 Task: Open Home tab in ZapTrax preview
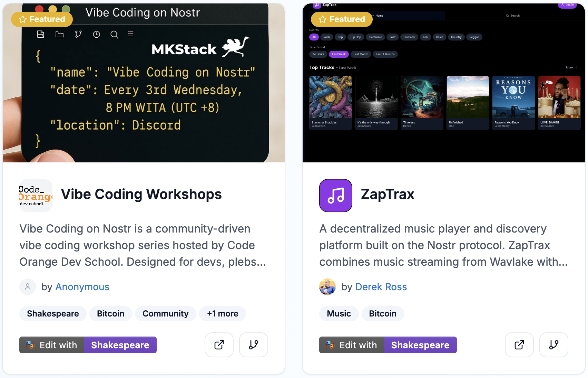coord(378,16)
